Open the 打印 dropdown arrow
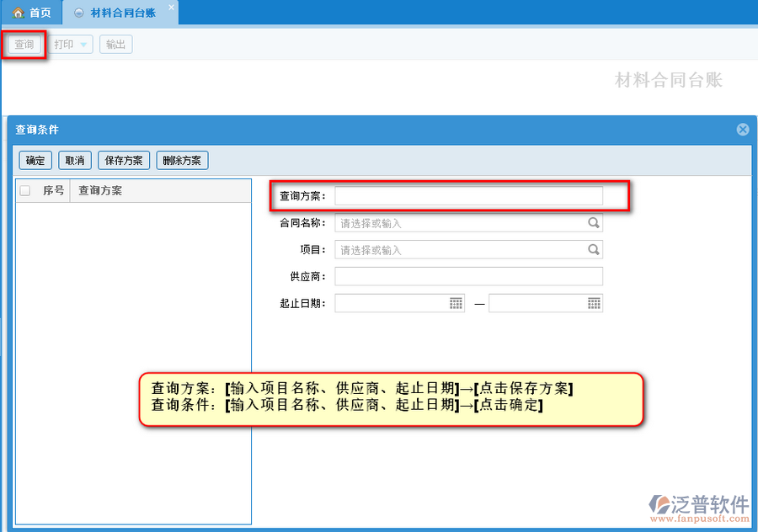758x532 pixels. [83, 45]
